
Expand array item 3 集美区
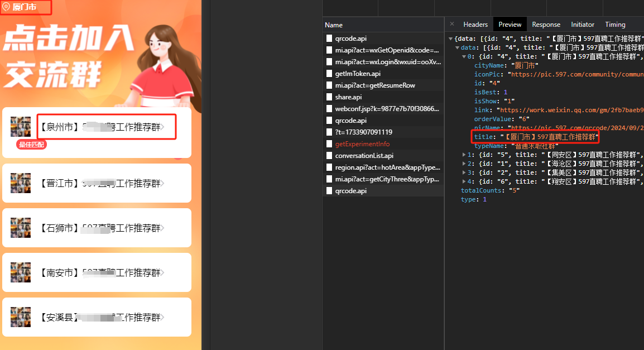(464, 172)
